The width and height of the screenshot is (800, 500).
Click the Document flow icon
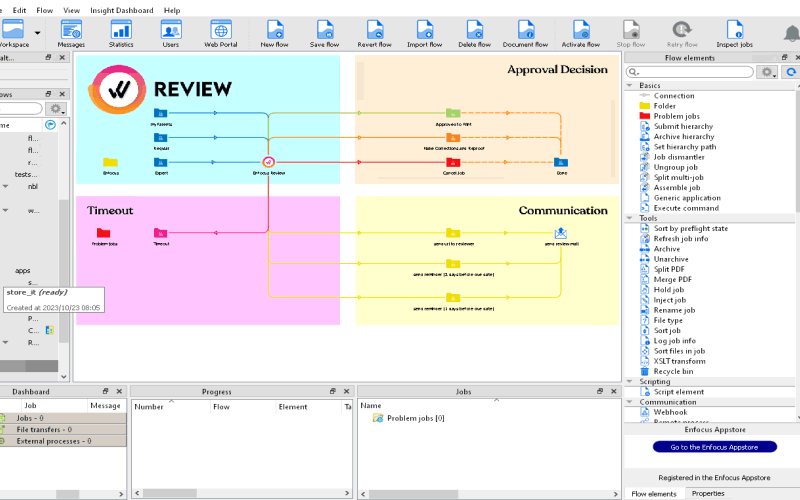(526, 34)
